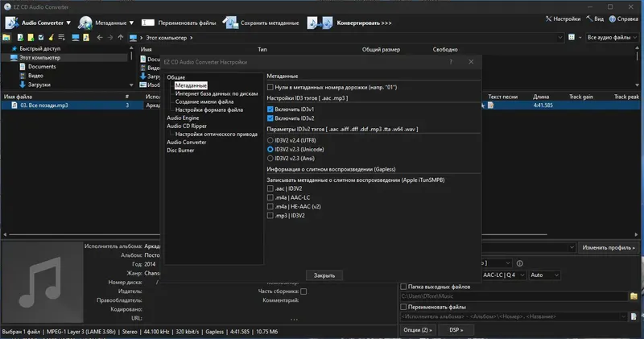Click the Сохранить метаданные icon
The width and height of the screenshot is (644, 339).
pyautogui.click(x=230, y=23)
